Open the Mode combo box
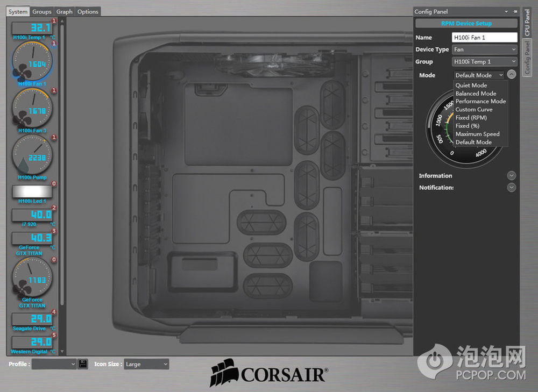Screen dimensions: 538x392 click(x=479, y=75)
